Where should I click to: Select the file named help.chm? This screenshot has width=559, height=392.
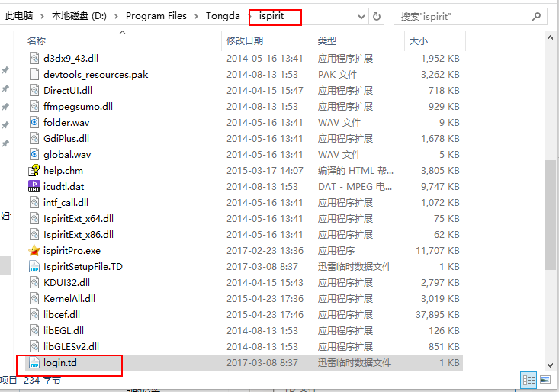click(63, 170)
